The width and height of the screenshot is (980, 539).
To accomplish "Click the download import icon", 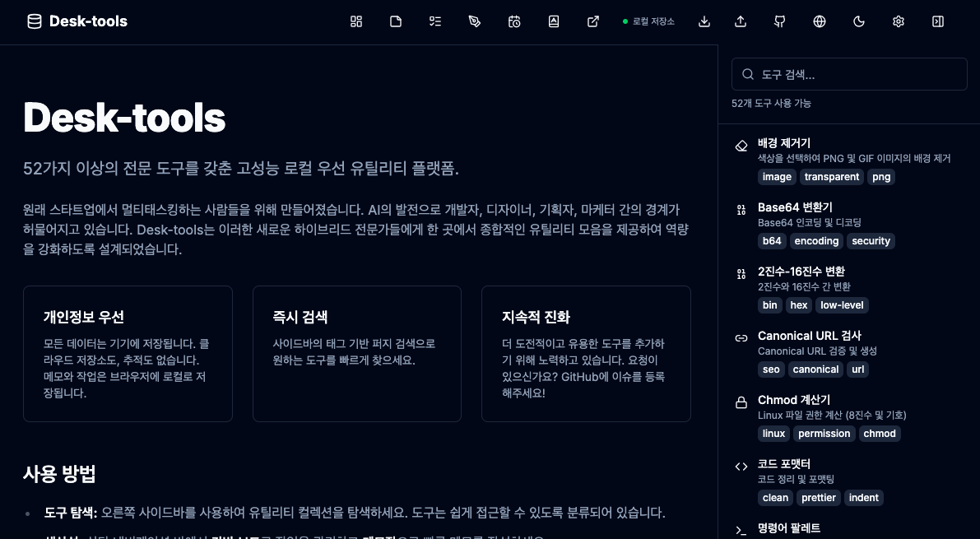I will (704, 21).
